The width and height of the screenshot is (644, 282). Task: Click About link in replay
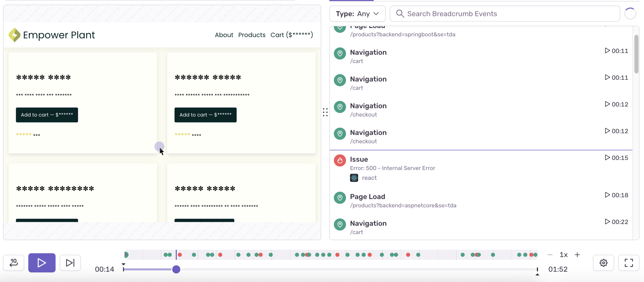[x=224, y=35]
